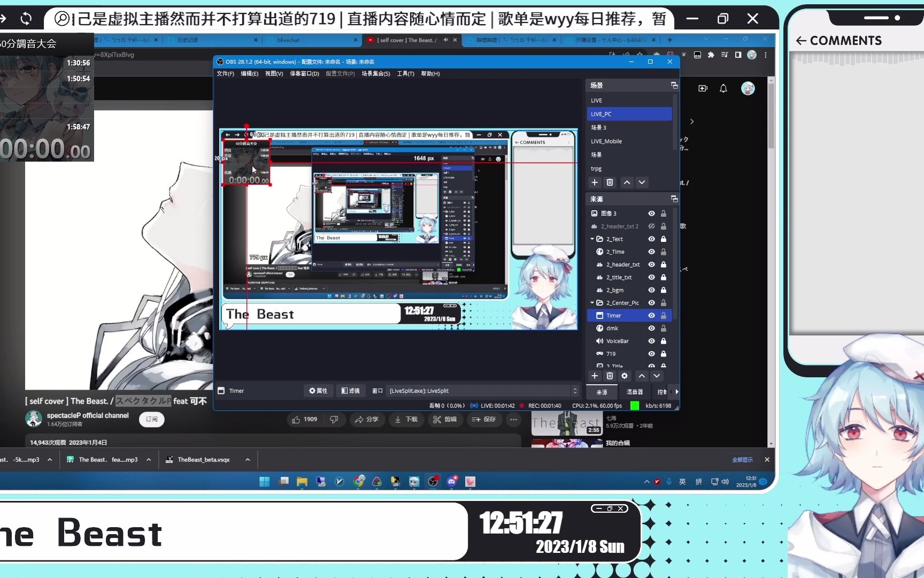Collapse the 2_Center_Pic group
This screenshot has height=578, width=924.
coord(592,302)
